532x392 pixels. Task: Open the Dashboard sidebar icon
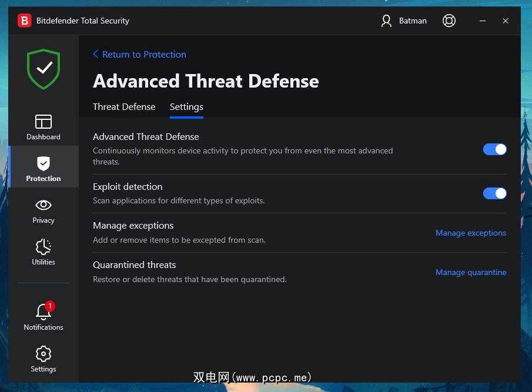click(x=44, y=122)
